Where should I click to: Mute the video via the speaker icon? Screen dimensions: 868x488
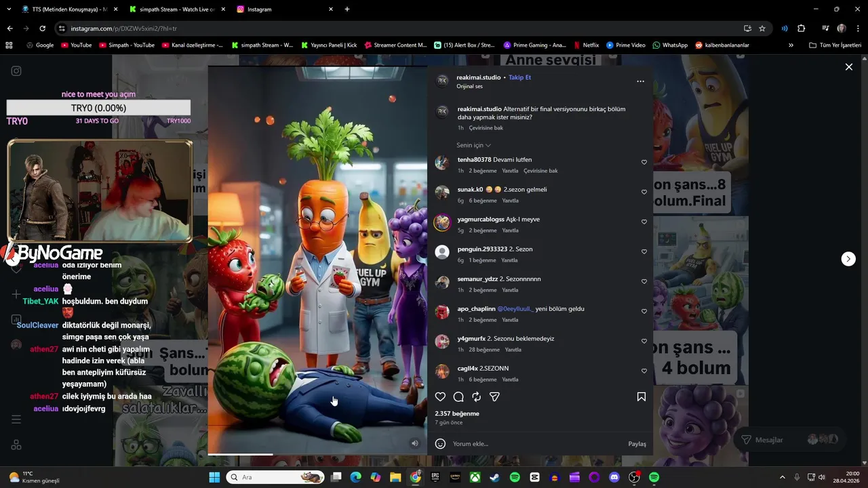coord(415,443)
